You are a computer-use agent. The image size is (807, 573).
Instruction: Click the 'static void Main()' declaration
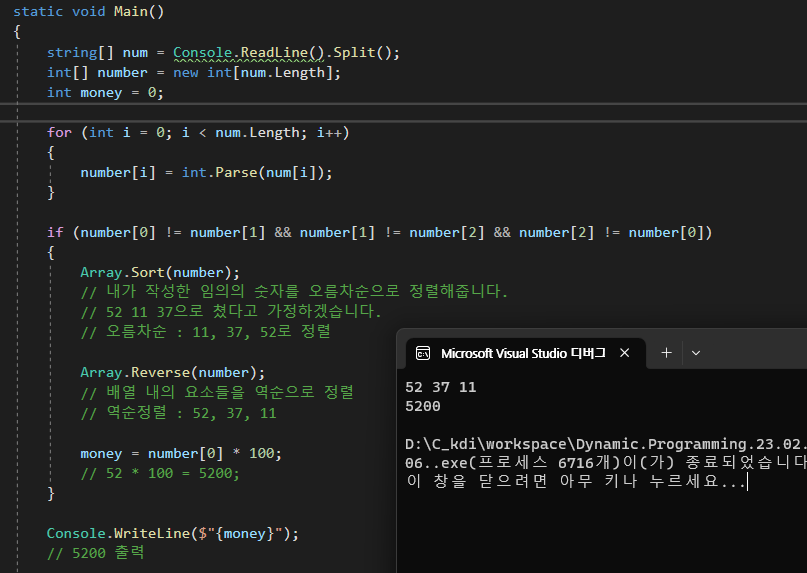[x=89, y=11]
